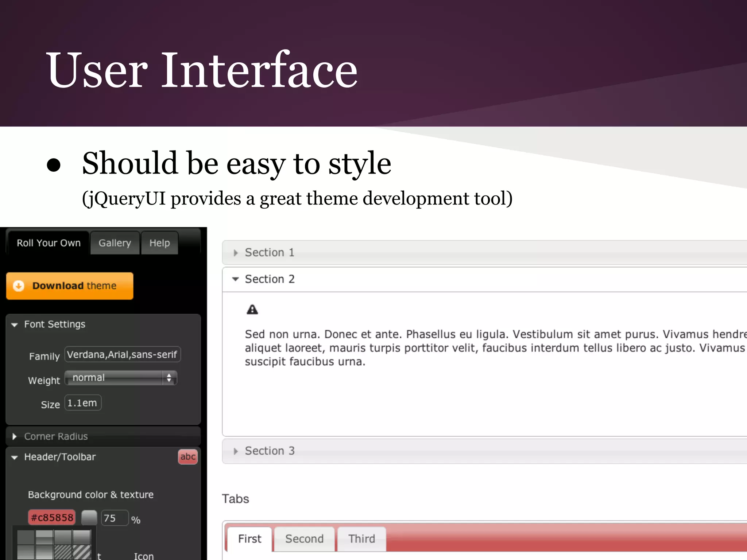Open the font Weight dropdown
Screen dimensions: 747x560
coord(121,378)
